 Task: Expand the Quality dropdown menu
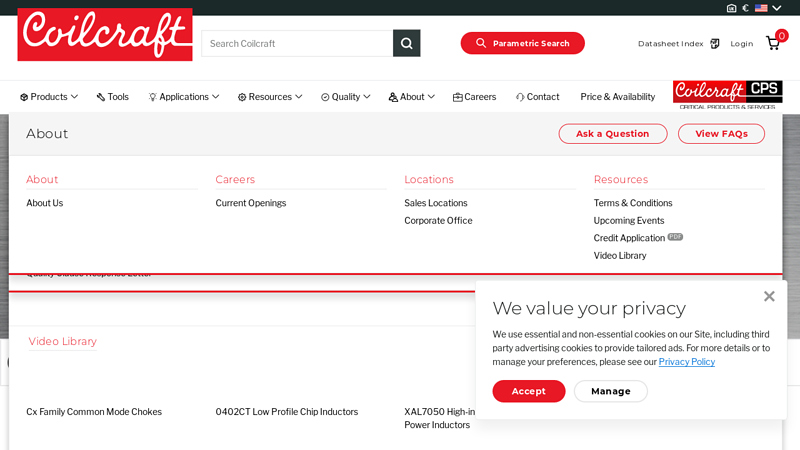[x=345, y=97]
